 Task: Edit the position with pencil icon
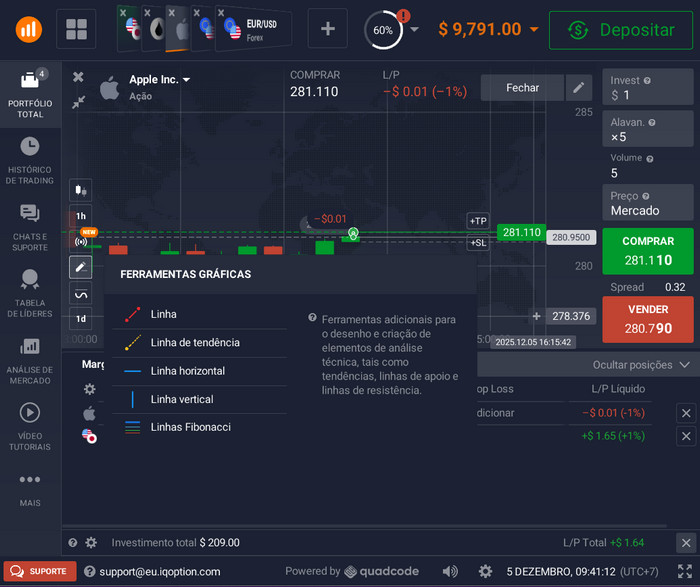[x=579, y=87]
